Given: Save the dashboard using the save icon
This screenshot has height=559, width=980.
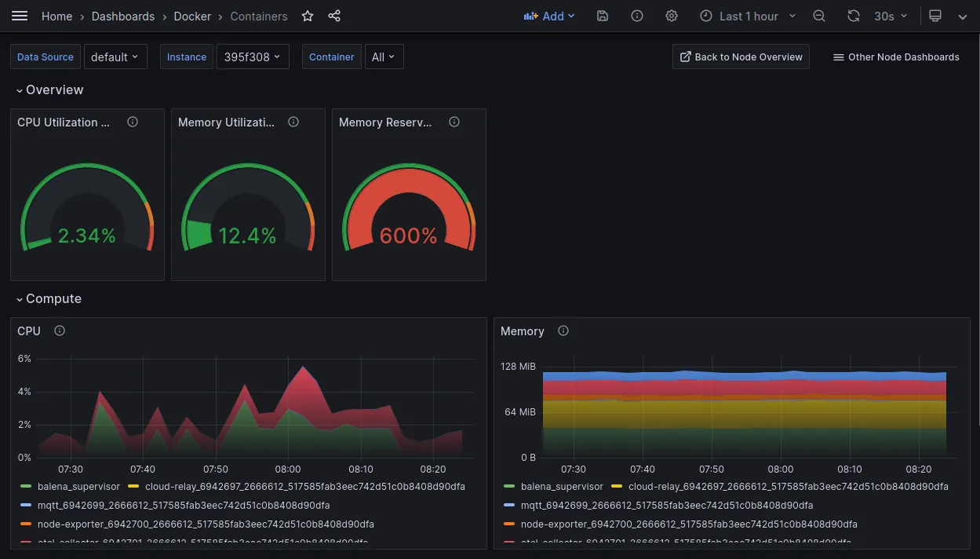Looking at the screenshot, I should point(603,16).
